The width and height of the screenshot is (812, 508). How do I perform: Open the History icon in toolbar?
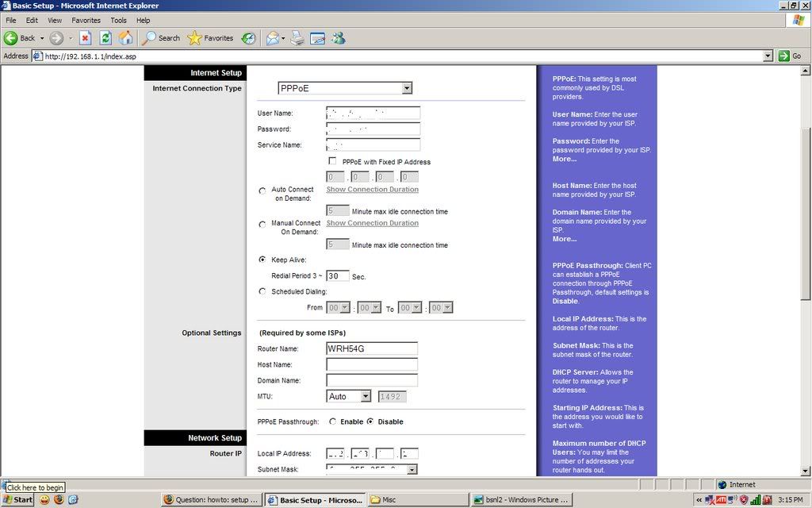[249, 38]
